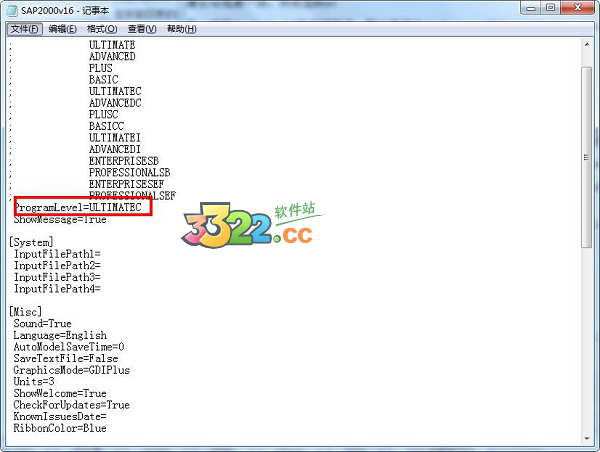Click the SaveTextFile=False line
Image resolution: width=600 pixels, height=452 pixels.
coord(66,358)
